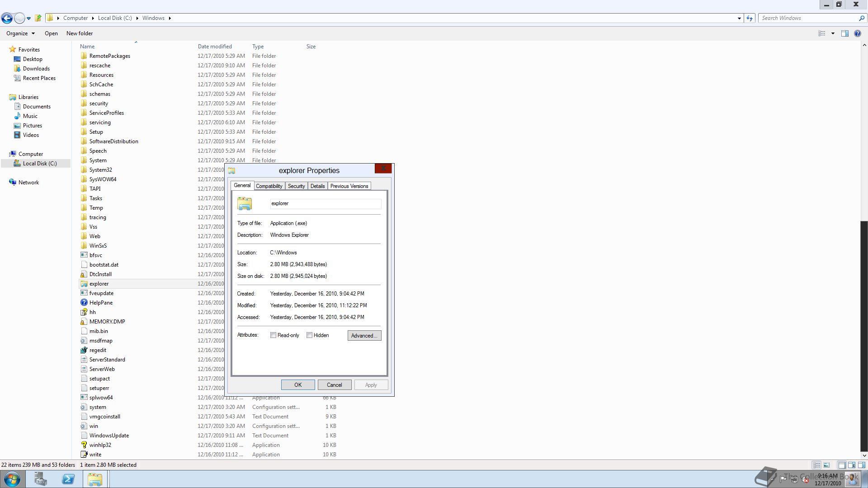
Task: Go back with the Back arrow button
Action: [x=7, y=18]
